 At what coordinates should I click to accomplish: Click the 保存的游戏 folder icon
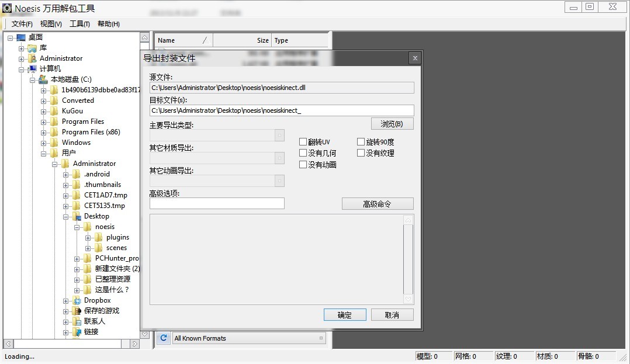click(77, 311)
